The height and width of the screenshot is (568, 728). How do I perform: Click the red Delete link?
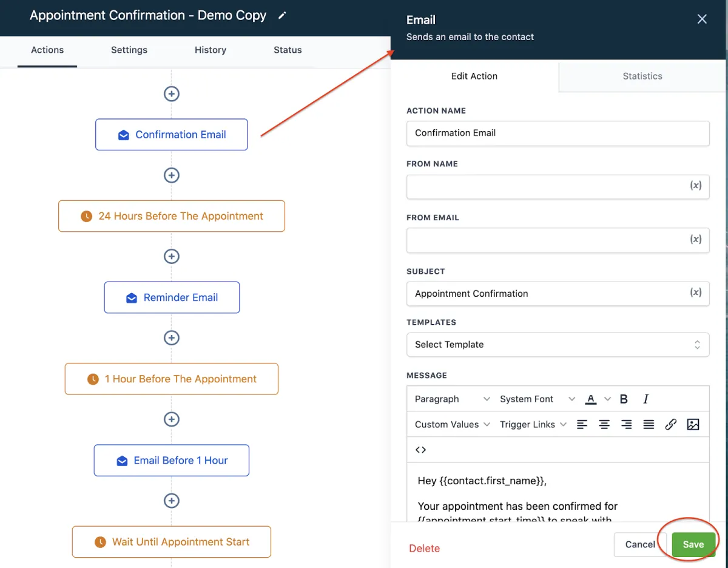[x=424, y=549]
